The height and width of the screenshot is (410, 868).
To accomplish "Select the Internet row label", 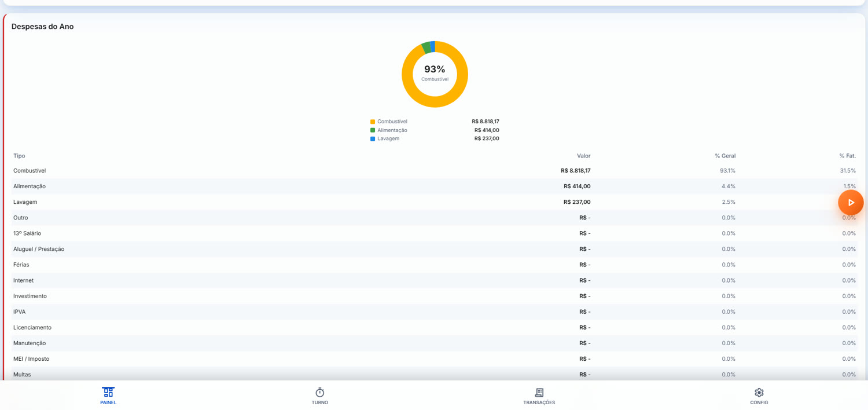I will coord(24,280).
